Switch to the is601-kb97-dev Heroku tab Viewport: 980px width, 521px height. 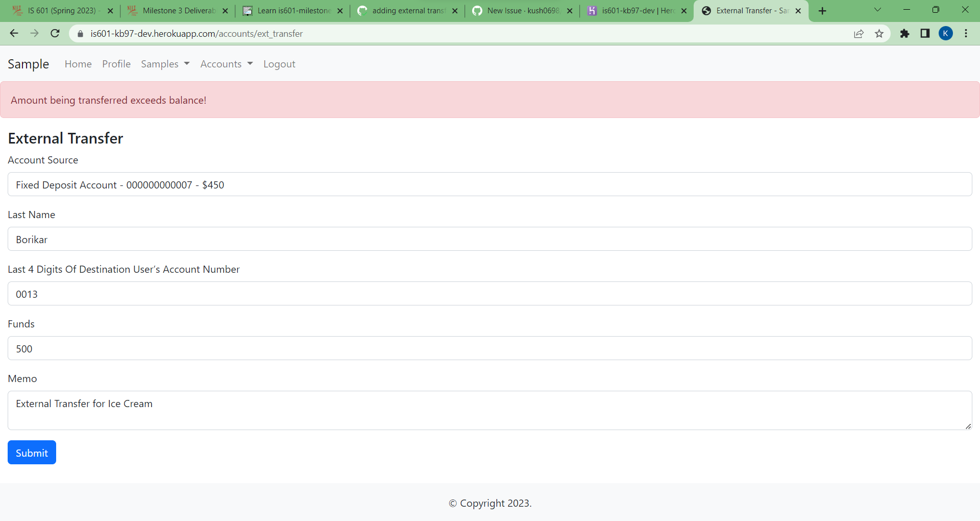[635, 10]
